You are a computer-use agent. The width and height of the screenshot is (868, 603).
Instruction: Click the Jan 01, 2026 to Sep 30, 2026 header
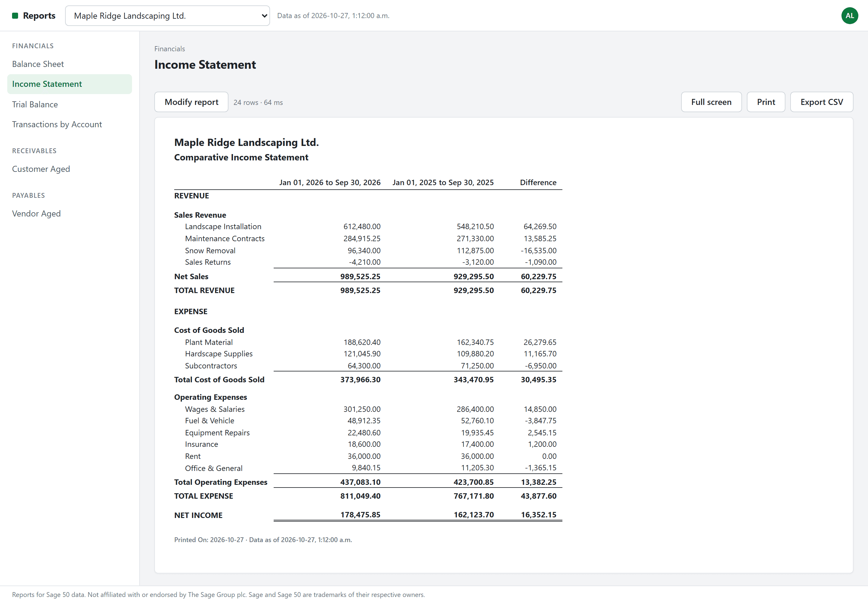click(330, 182)
